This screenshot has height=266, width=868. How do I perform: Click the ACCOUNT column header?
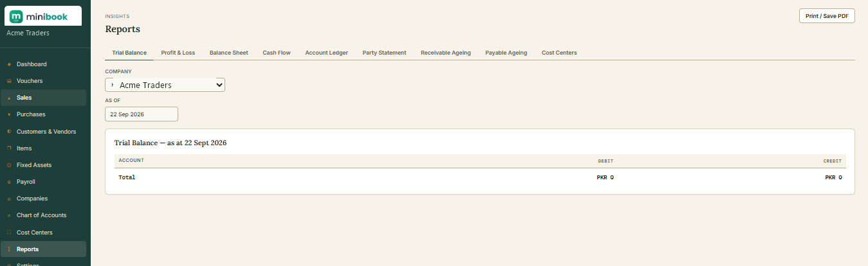(x=131, y=160)
